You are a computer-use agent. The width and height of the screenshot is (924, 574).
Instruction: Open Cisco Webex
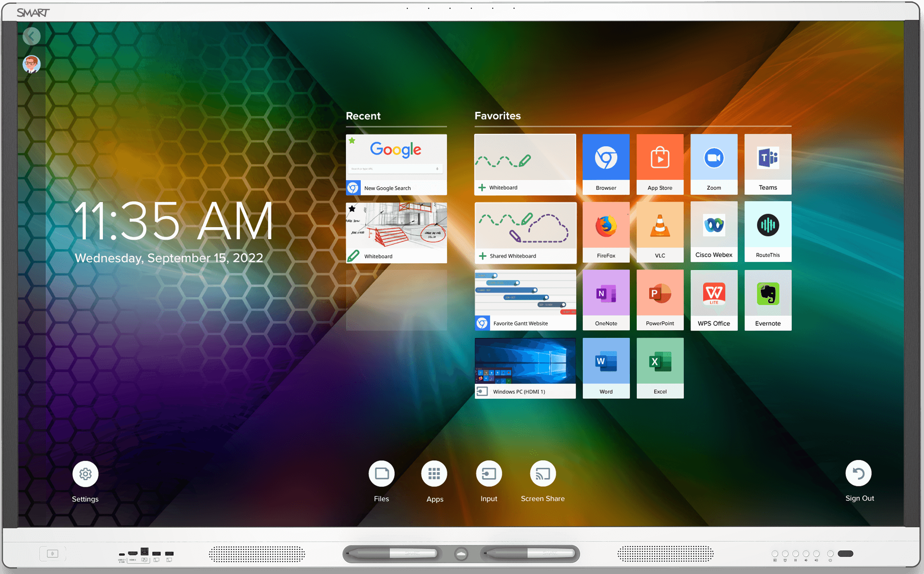pyautogui.click(x=714, y=231)
